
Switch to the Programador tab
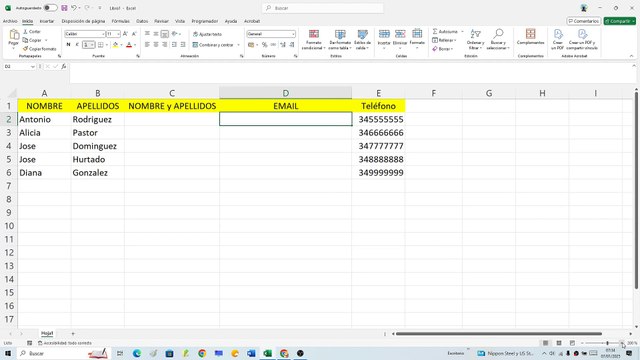pos(205,21)
